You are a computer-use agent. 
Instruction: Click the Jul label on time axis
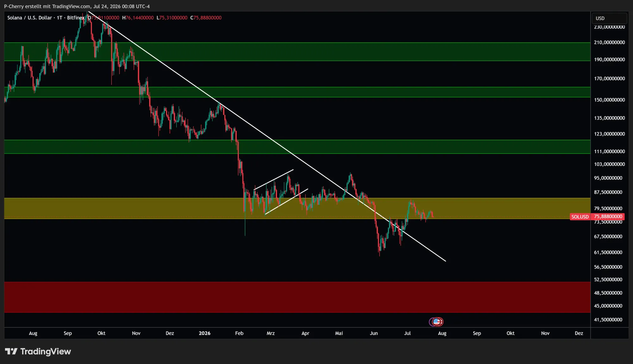pyautogui.click(x=407, y=333)
